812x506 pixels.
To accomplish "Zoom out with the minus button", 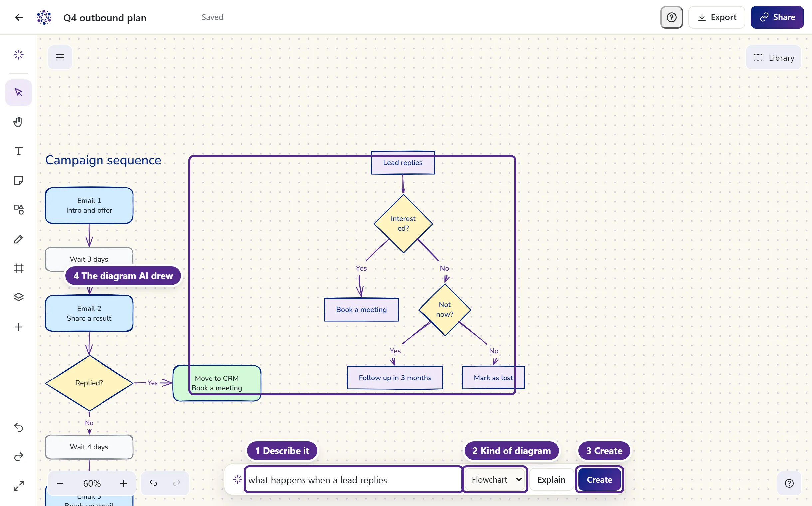I will (x=60, y=483).
